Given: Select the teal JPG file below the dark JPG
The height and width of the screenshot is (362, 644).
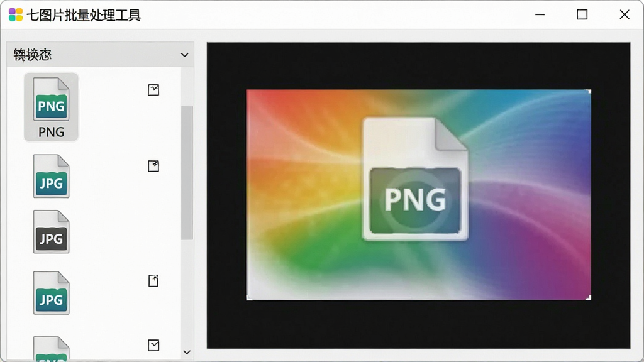Looking at the screenshot, I should pyautogui.click(x=51, y=293).
